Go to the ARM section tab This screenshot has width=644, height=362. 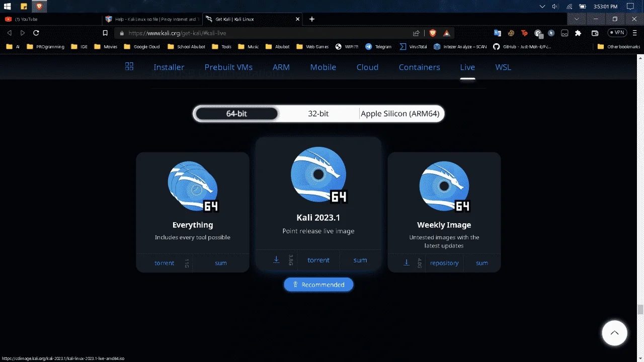click(281, 67)
